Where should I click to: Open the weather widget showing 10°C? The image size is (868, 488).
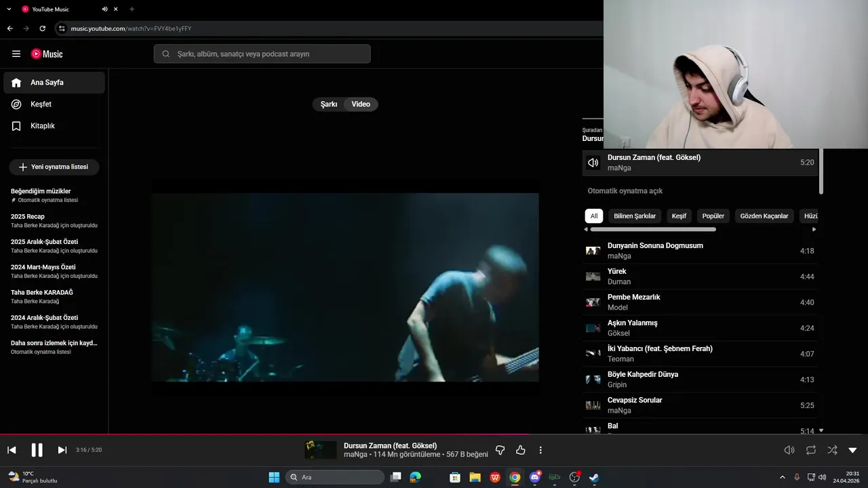click(x=32, y=477)
